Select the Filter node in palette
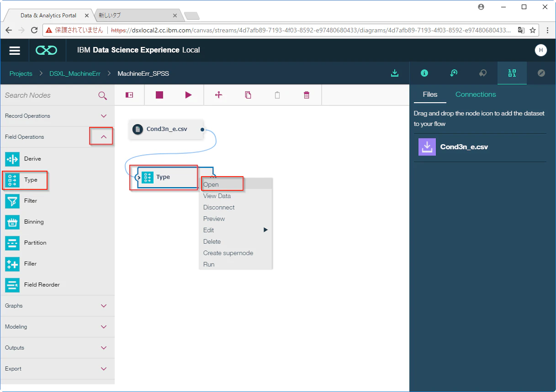The image size is (556, 392). [58, 201]
